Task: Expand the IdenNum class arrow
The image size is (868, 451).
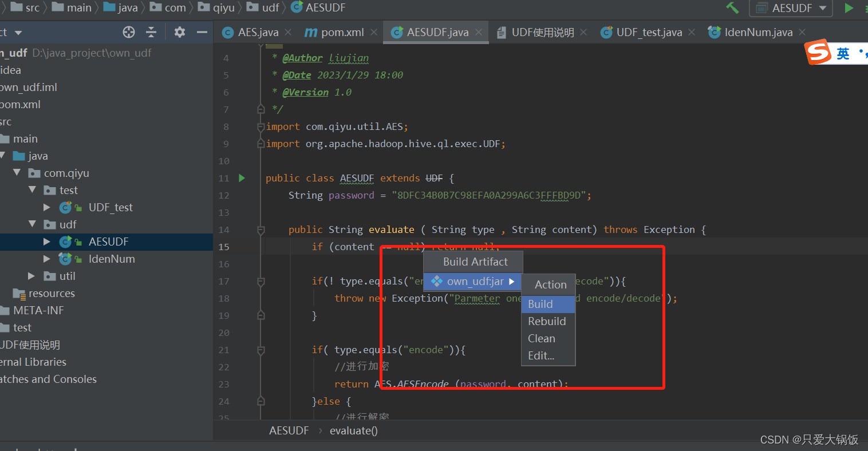Action: click(47, 259)
